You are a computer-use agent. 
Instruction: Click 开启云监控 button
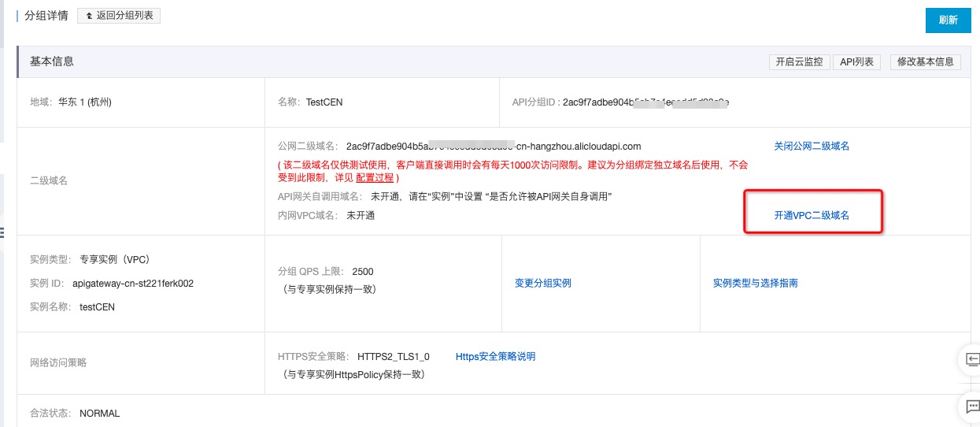pos(799,62)
